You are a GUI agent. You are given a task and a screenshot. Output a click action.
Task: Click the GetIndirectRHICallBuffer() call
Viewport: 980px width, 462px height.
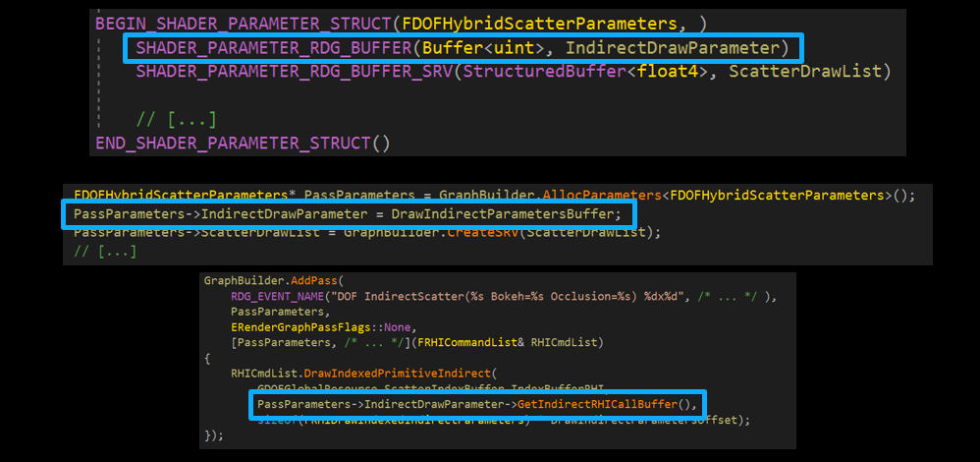[602, 404]
